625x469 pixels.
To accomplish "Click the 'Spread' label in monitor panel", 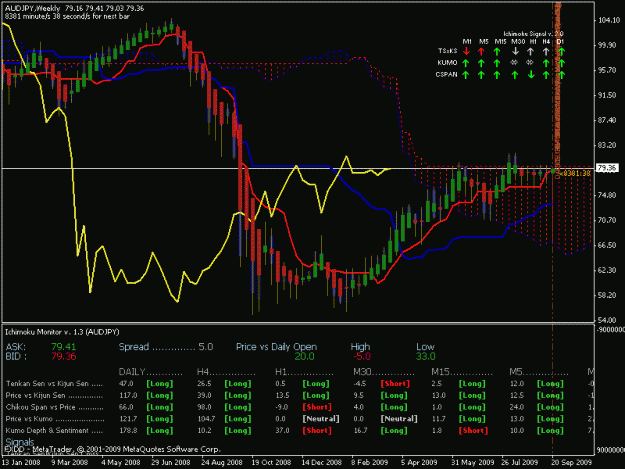I will click(134, 347).
